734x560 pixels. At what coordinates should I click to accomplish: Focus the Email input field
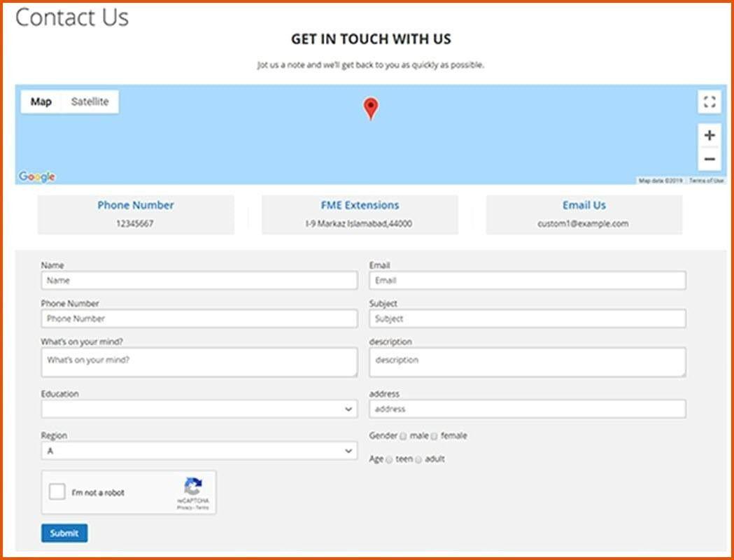click(x=527, y=281)
